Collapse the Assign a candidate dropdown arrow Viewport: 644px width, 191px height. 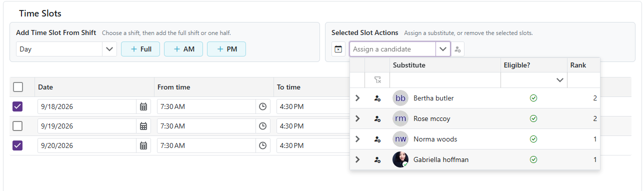tap(442, 49)
